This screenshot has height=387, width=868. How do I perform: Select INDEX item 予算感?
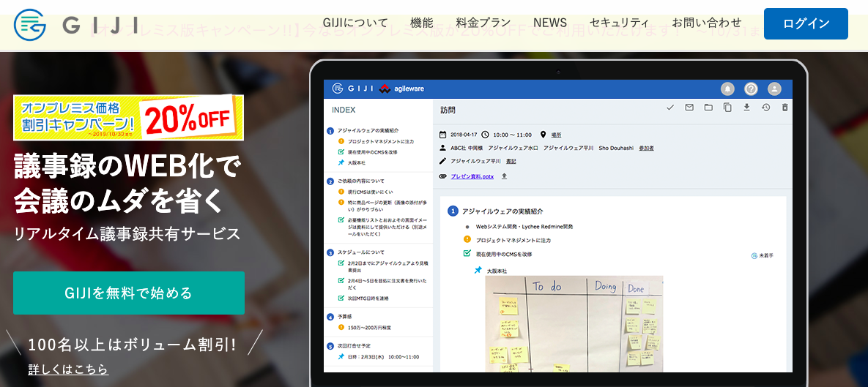[347, 317]
